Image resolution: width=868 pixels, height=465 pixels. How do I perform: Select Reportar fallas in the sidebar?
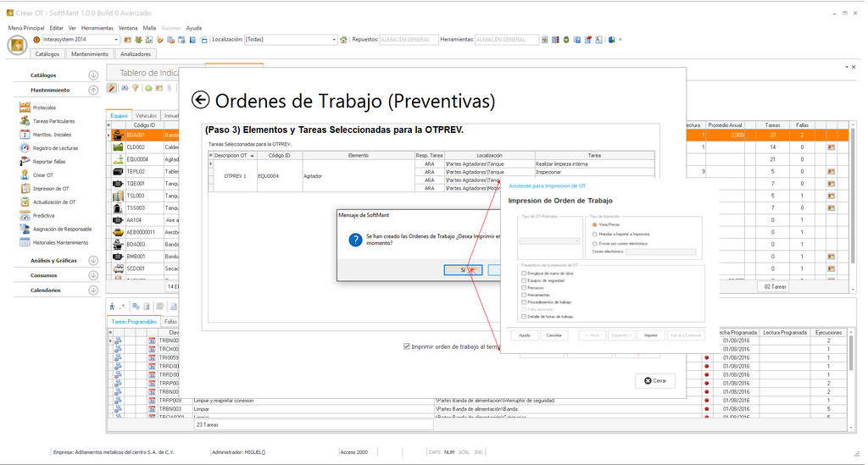click(48, 162)
